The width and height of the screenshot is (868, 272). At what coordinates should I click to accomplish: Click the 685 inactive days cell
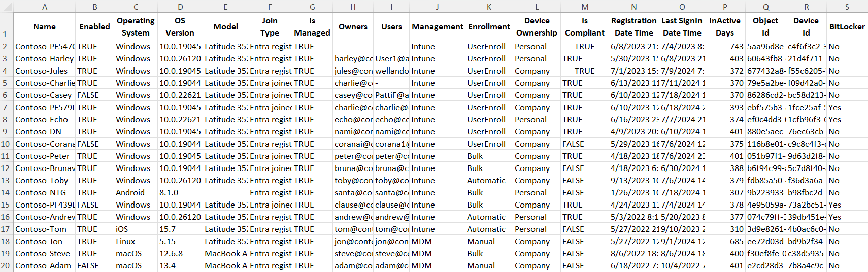click(x=725, y=241)
